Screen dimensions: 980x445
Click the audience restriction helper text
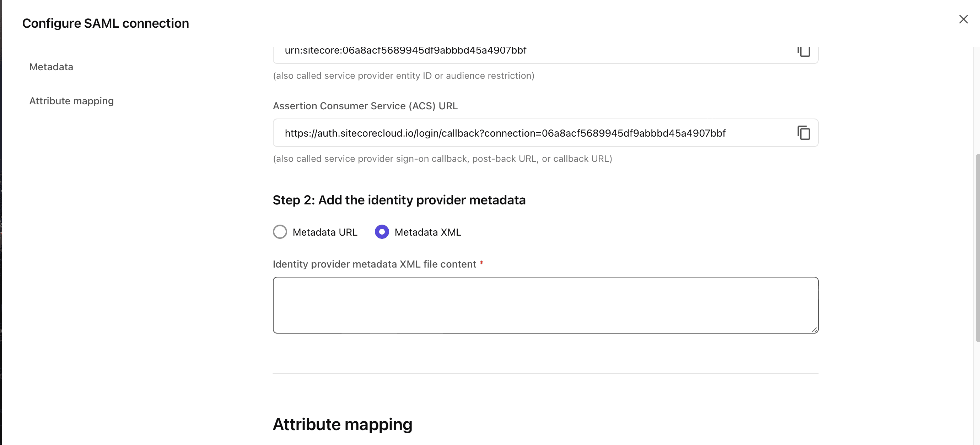(404, 76)
